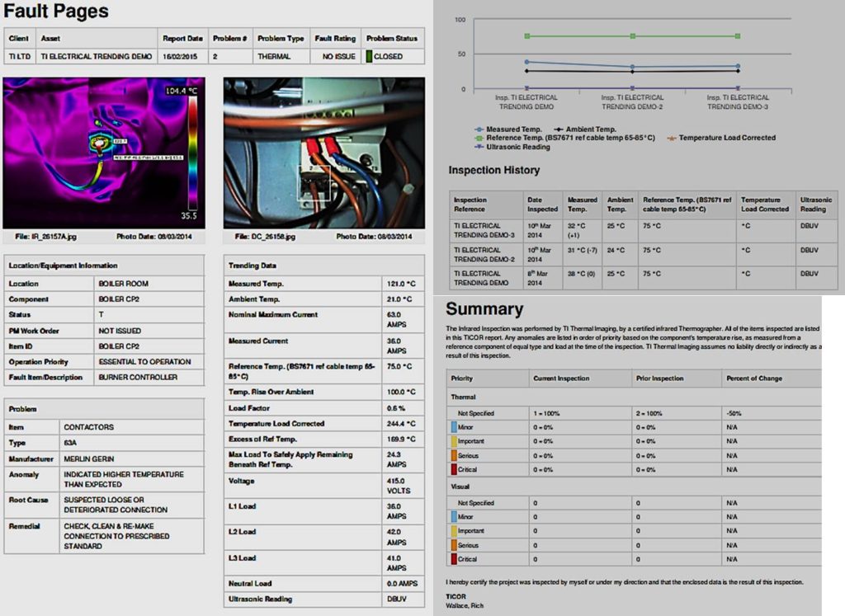Click the Fault Rating column header
This screenshot has width=845, height=616.
pos(335,38)
